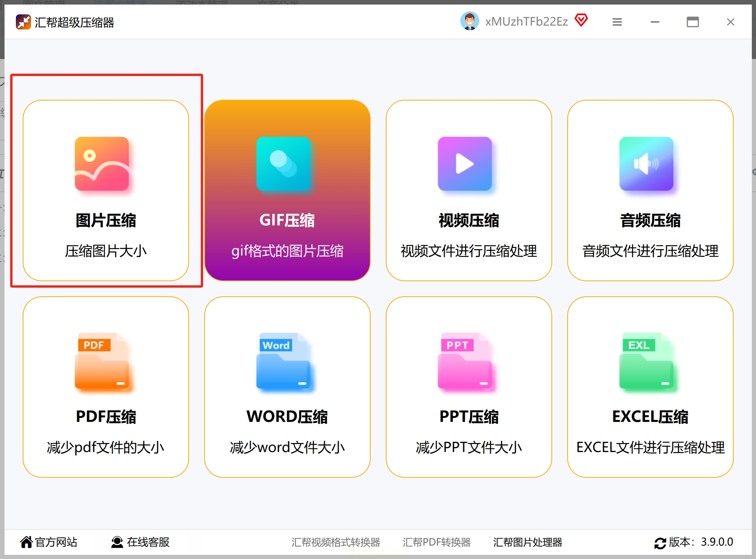Click version number 3.9.0.0 text
756x559 pixels.
pyautogui.click(x=717, y=542)
